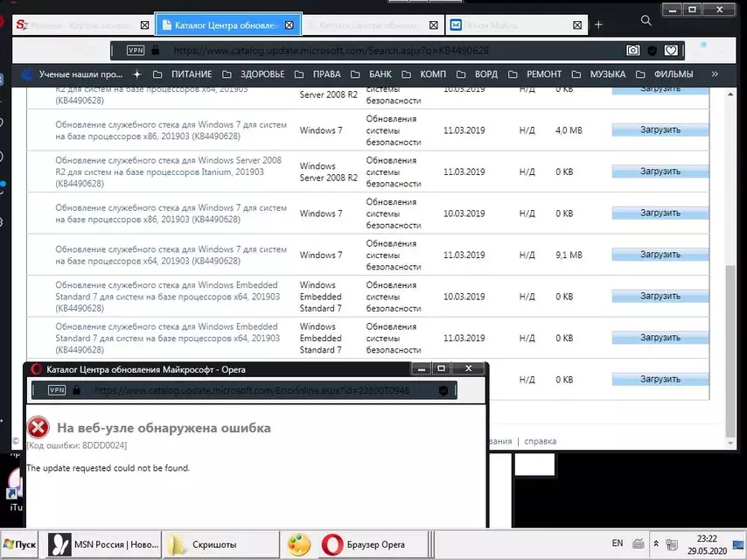747x560 pixels.
Task: Open the shield icon in the main address bar
Action: coord(653,51)
